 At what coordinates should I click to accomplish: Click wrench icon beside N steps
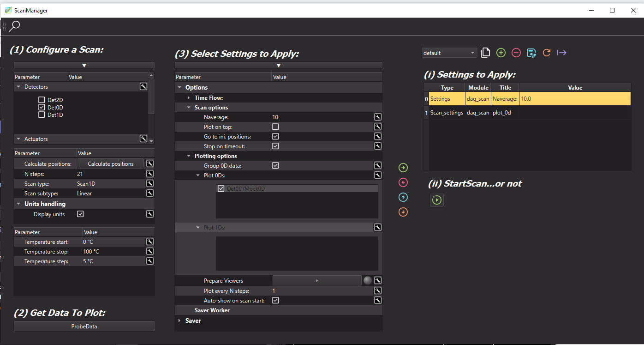(x=150, y=174)
